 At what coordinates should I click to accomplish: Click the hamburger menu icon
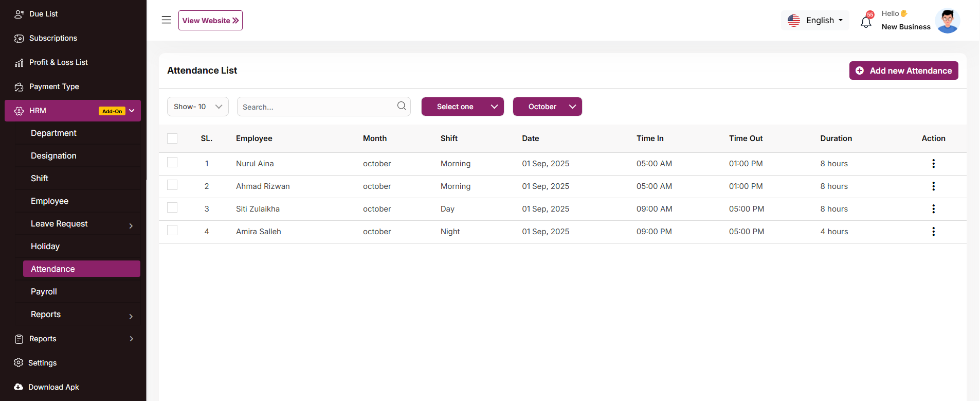pos(166,20)
